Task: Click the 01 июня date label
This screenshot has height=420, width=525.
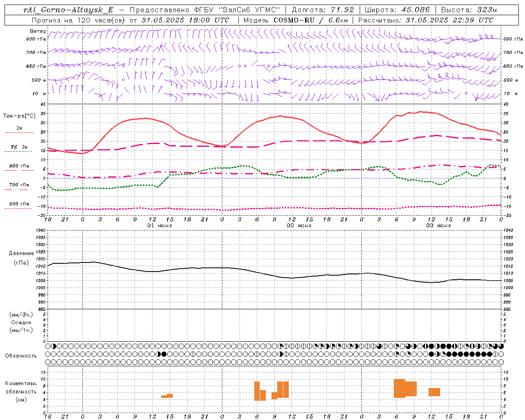Action: click(x=160, y=226)
